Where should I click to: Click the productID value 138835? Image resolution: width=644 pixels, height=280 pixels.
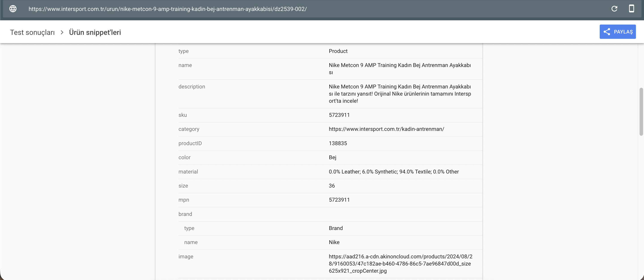pyautogui.click(x=338, y=144)
